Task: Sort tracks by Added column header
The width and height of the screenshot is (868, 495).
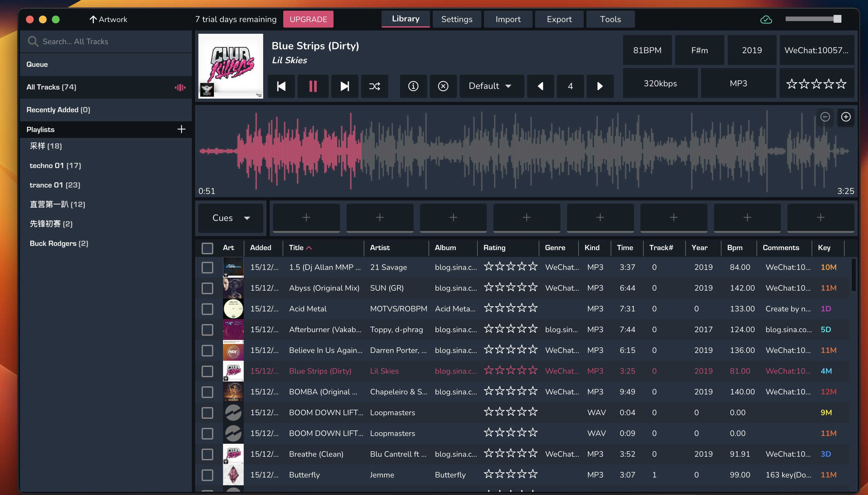Action: tap(261, 248)
